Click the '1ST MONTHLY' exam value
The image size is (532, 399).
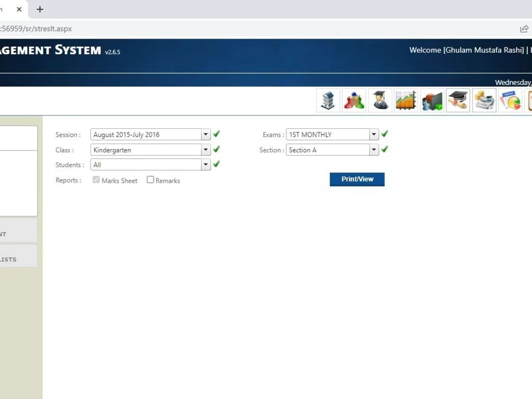310,135
